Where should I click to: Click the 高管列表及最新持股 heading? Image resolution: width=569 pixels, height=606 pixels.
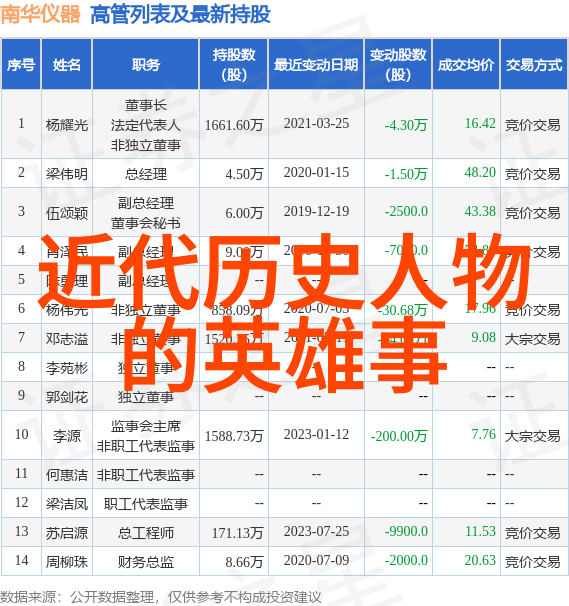pyautogui.click(x=180, y=15)
